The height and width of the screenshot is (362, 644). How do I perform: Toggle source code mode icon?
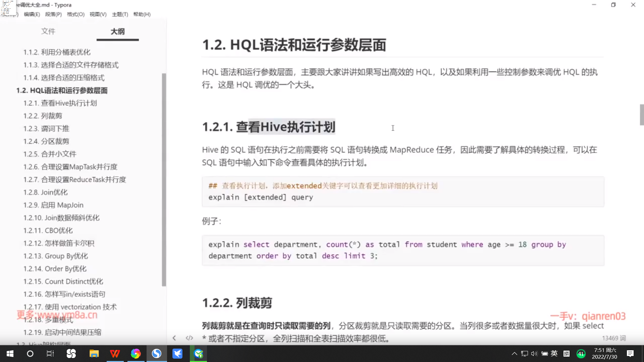point(190,338)
